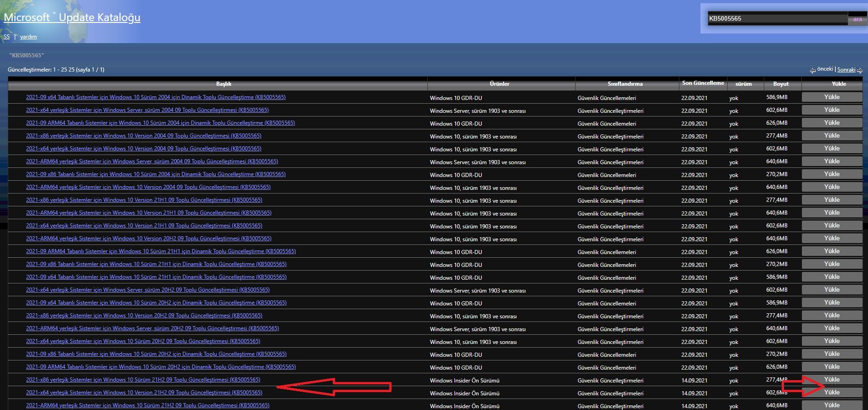The image size is (868, 410).
Task: Go to the Sonraki page link
Action: tap(846, 70)
